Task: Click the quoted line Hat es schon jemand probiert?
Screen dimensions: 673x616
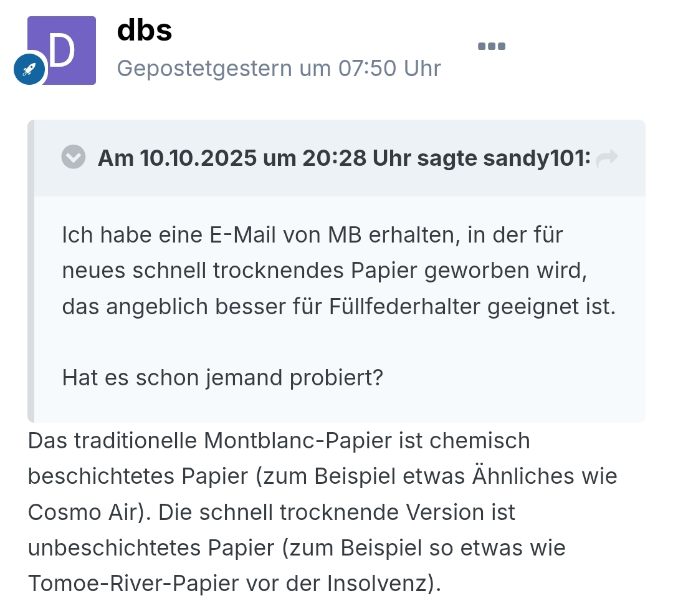Action: (x=222, y=377)
